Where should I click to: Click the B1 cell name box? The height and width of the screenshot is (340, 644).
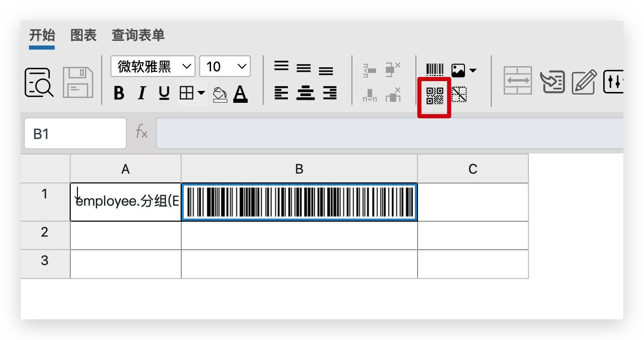(75, 134)
